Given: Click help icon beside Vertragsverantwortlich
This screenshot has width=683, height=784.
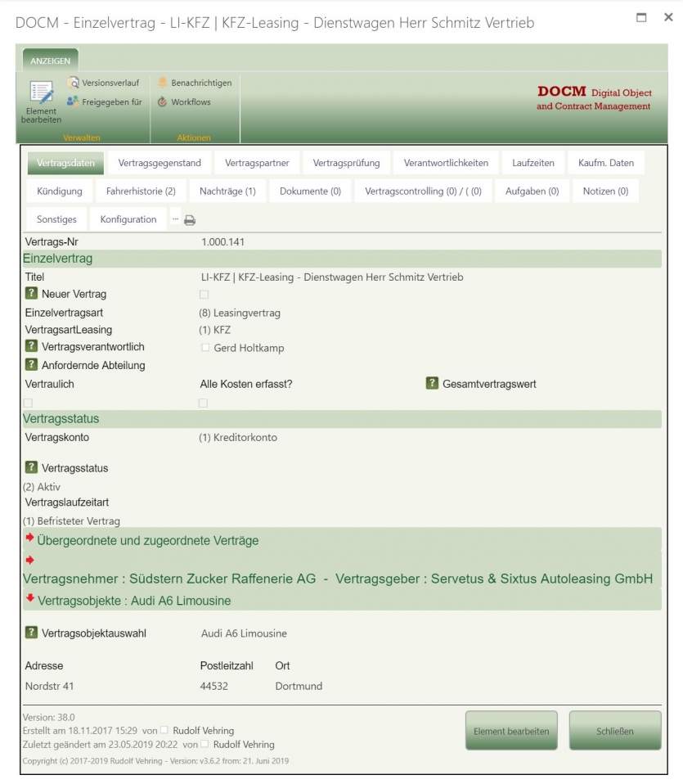Looking at the screenshot, I should 31,346.
